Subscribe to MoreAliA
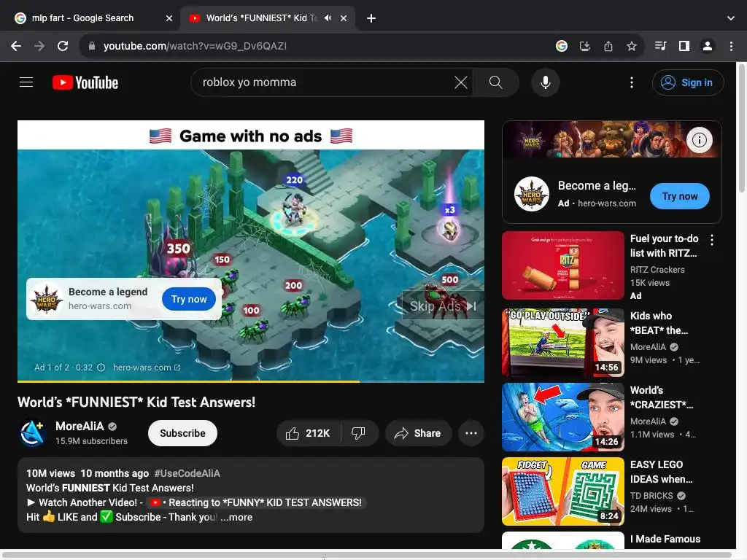The height and width of the screenshot is (560, 747). (x=182, y=433)
